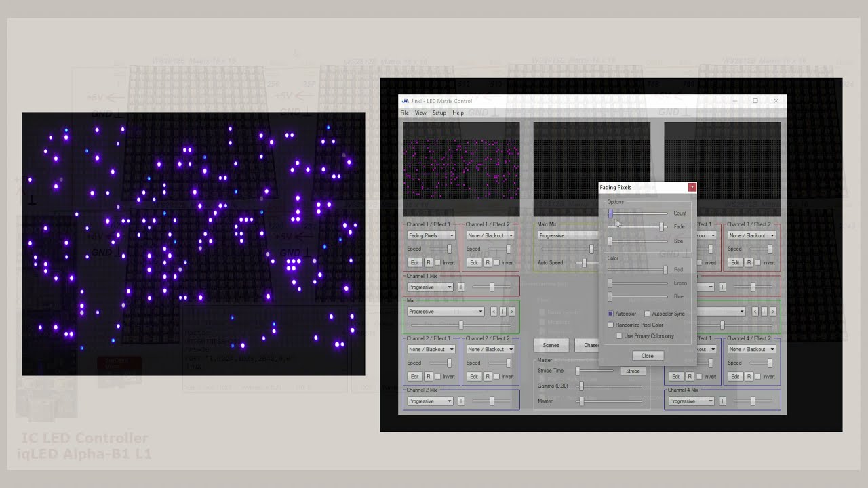Click the Scenes button
Viewport: 868px width, 488px height.
551,345
